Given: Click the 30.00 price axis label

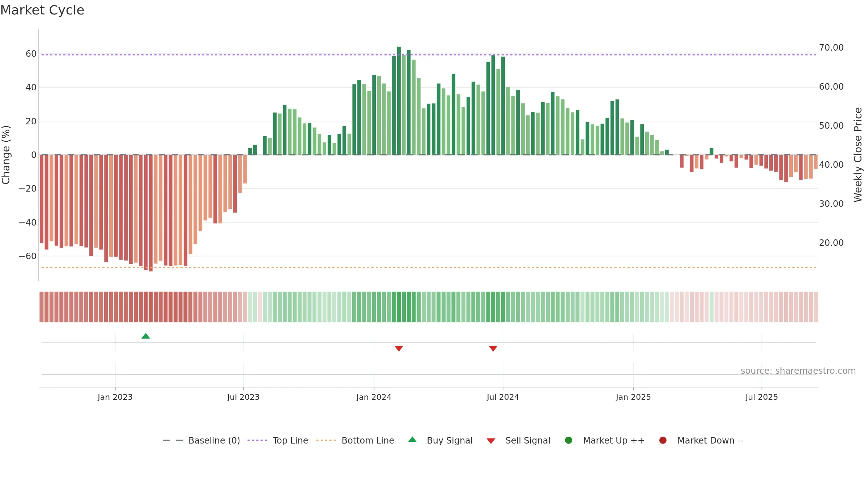Looking at the screenshot, I should [x=831, y=204].
